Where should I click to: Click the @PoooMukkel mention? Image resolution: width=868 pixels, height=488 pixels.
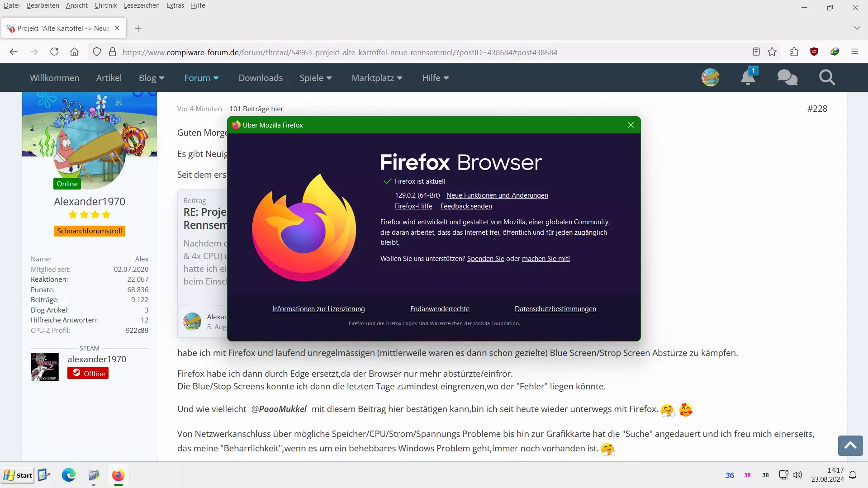click(x=279, y=409)
